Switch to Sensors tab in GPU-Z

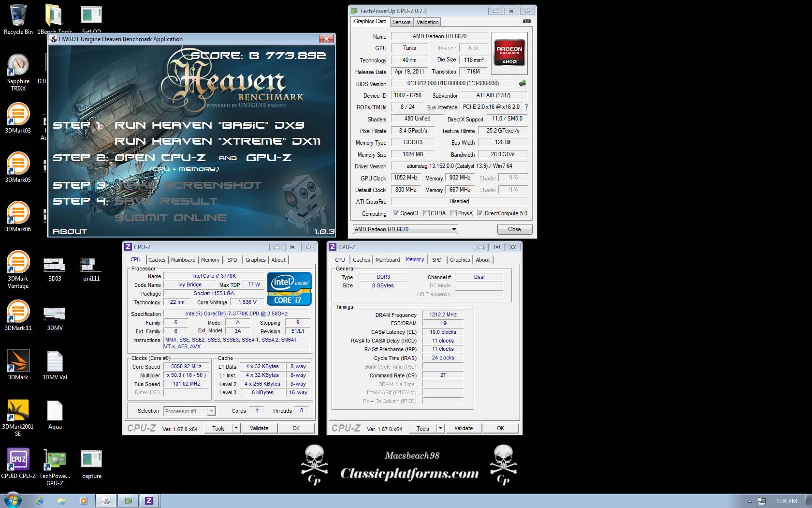(x=401, y=22)
